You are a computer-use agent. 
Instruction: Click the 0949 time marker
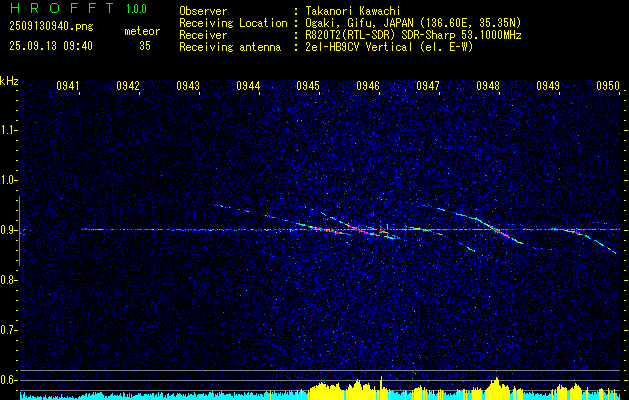coord(548,85)
